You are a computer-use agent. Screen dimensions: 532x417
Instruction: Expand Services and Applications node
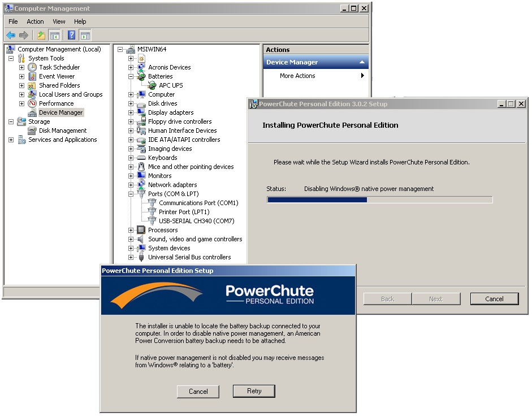tap(11, 140)
